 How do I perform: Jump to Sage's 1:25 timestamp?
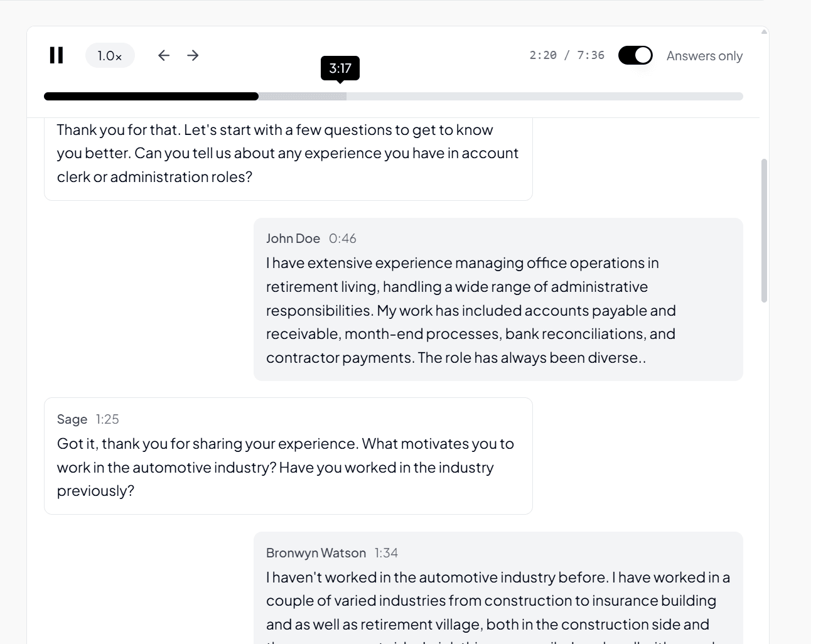tap(107, 419)
